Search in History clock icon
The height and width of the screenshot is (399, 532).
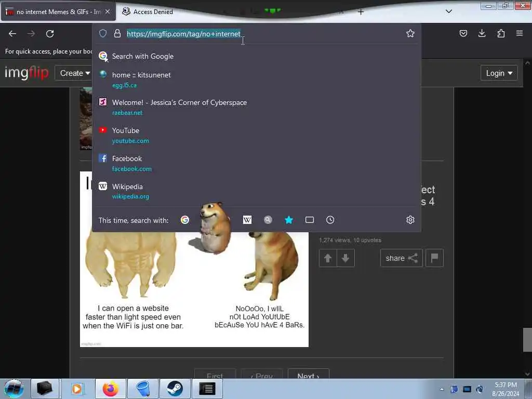[x=330, y=220]
